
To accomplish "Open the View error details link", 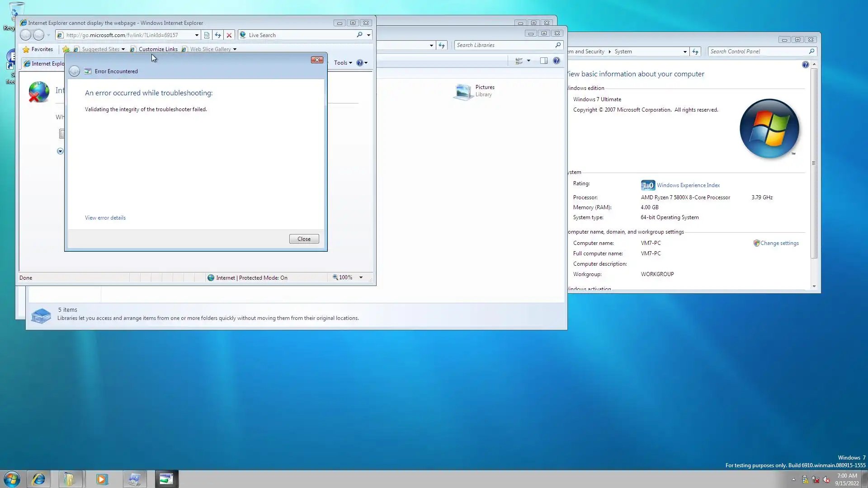I will tap(105, 218).
